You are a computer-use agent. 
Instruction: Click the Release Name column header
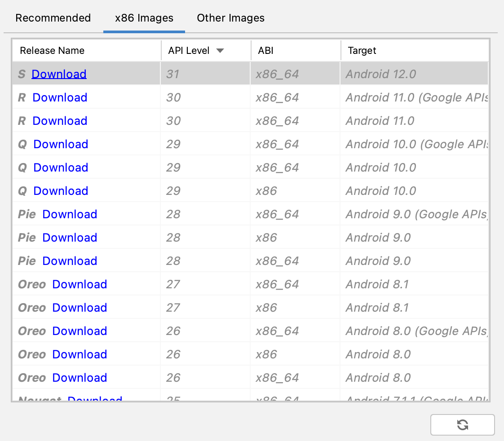point(52,51)
